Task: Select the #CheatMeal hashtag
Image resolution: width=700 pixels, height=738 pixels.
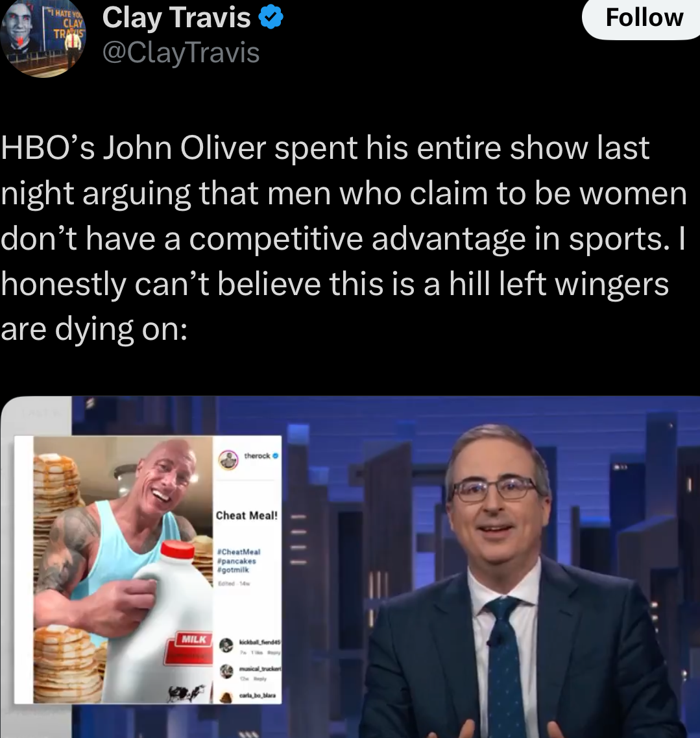Action: [238, 552]
